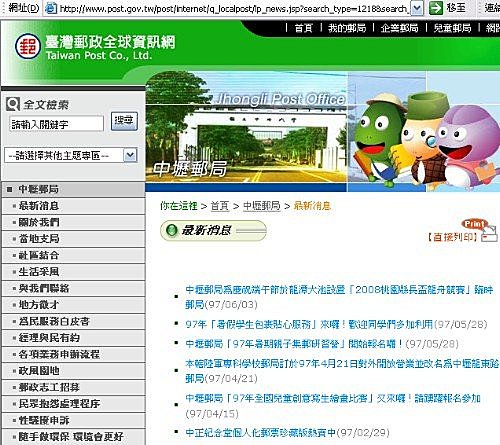Viewport: 500px width, 445px height.
Task: Click the green Go arrow icon
Action: tap(436, 8)
